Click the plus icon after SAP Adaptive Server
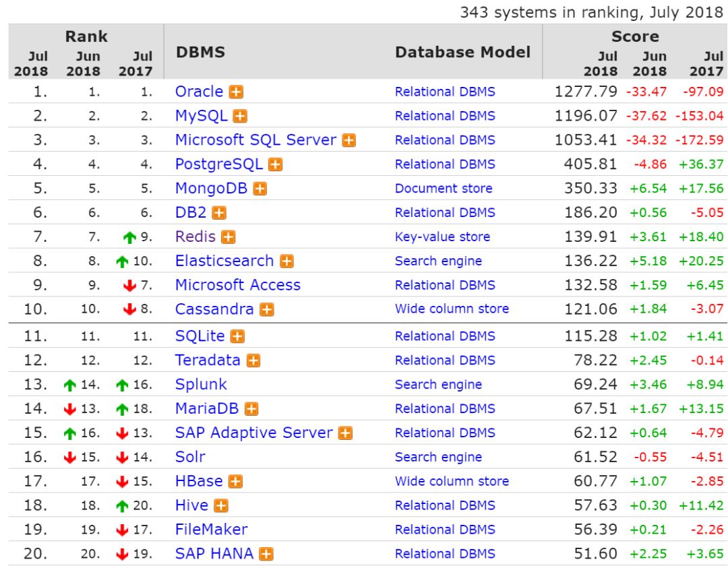Image resolution: width=728 pixels, height=568 pixels. coord(345,433)
